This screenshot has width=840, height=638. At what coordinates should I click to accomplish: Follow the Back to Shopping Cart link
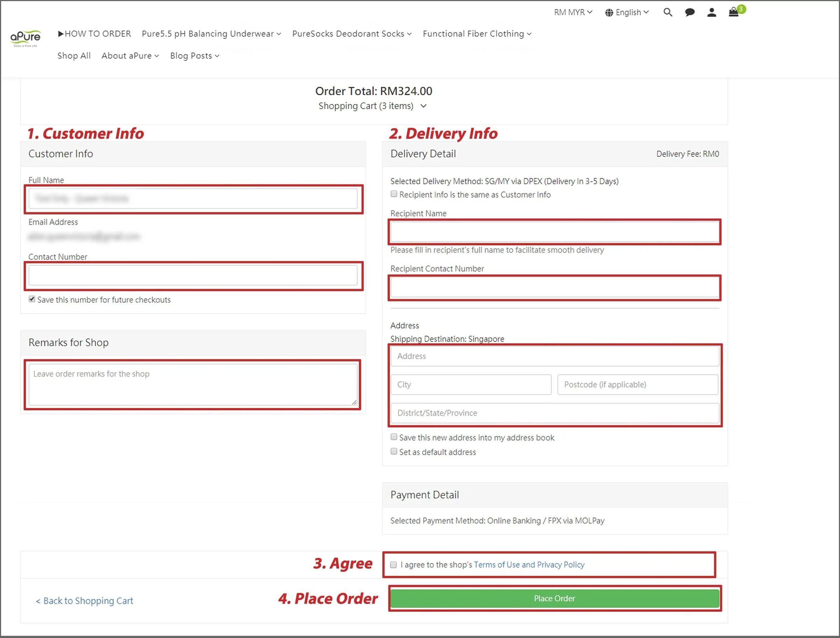84,601
